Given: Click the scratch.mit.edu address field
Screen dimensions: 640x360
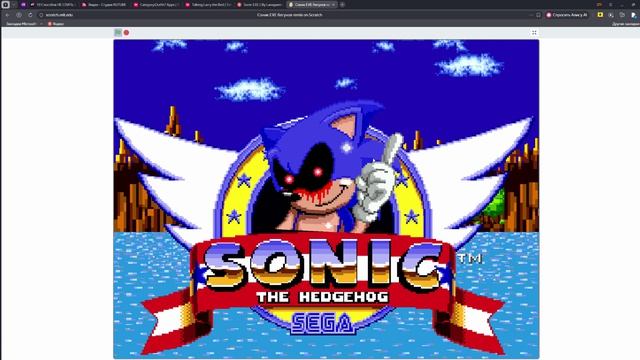Looking at the screenshot, I should coord(59,15).
